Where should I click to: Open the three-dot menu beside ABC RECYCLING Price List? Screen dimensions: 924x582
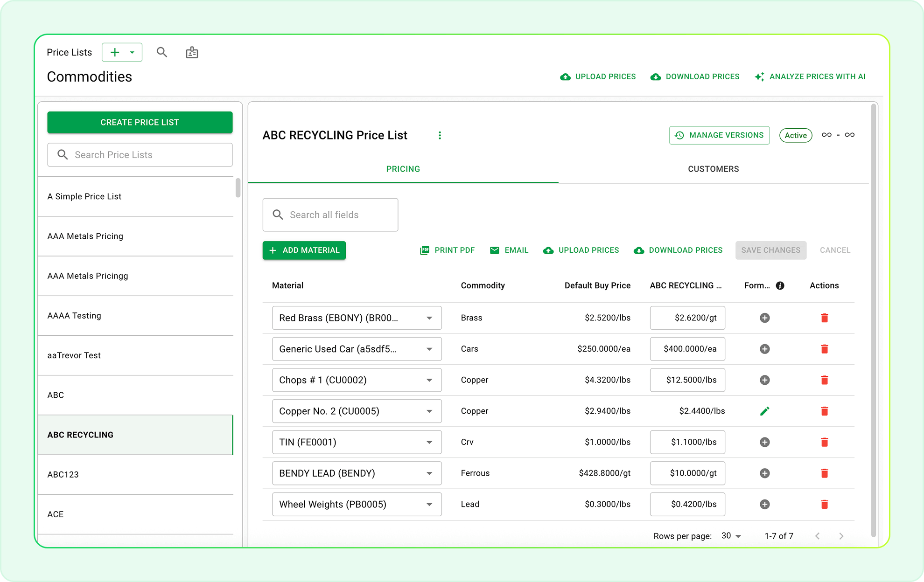click(440, 135)
